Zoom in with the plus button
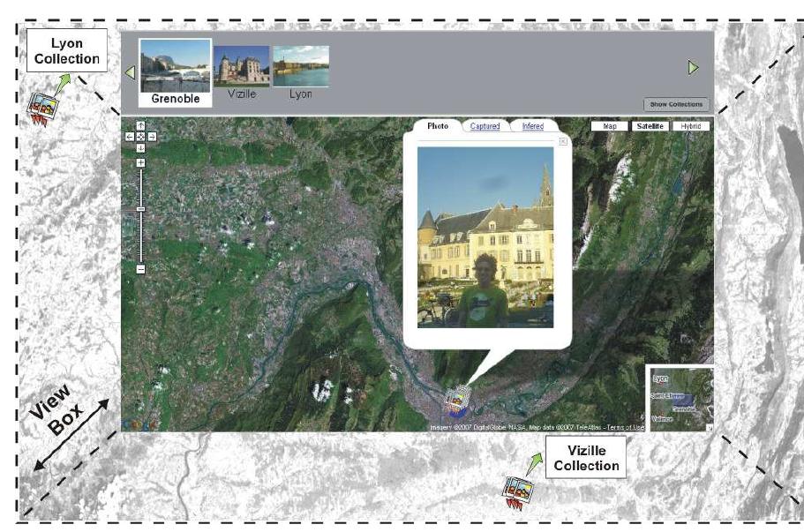 click(140, 163)
